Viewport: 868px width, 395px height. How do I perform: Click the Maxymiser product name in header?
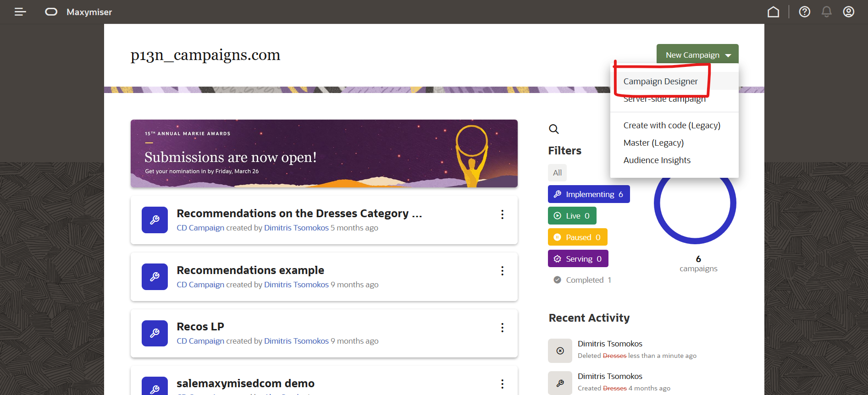[x=89, y=12]
